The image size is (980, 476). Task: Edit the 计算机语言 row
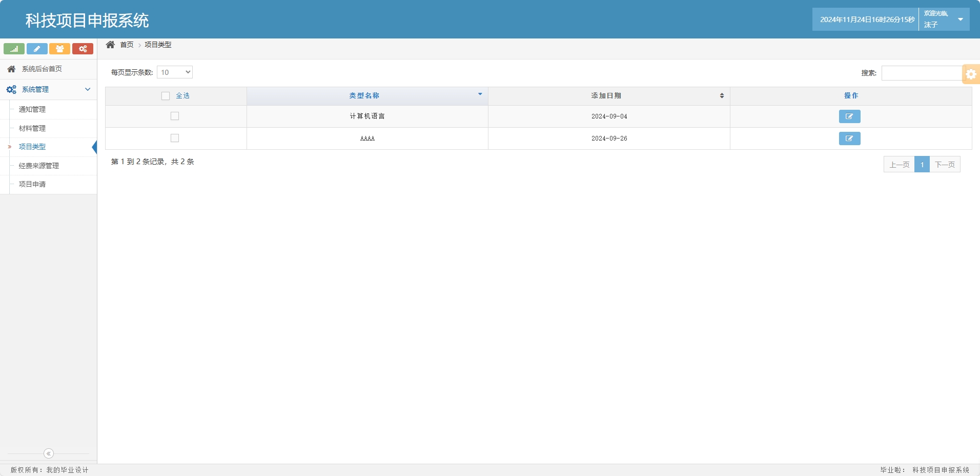(x=849, y=116)
